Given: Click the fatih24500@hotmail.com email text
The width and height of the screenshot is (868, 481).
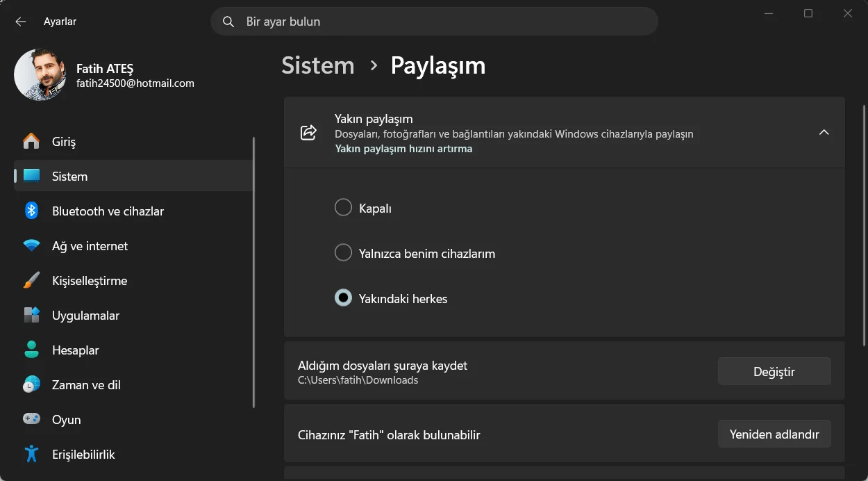Looking at the screenshot, I should [135, 83].
